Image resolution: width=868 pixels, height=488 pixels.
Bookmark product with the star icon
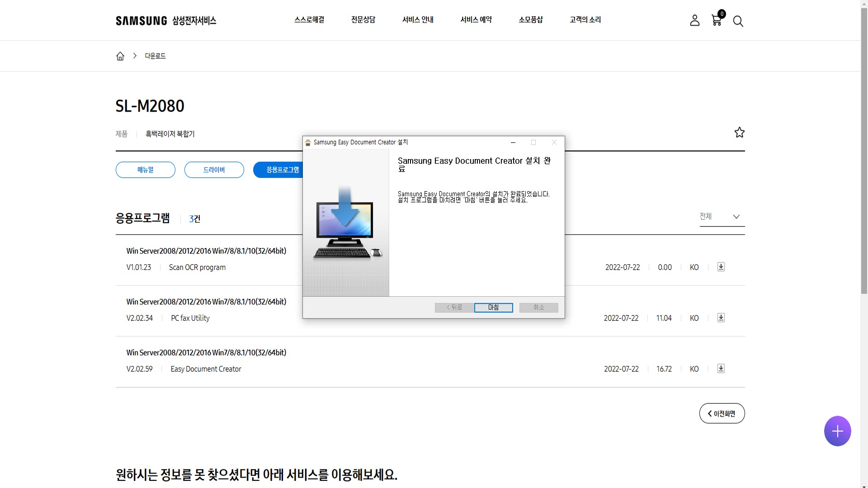tap(739, 132)
